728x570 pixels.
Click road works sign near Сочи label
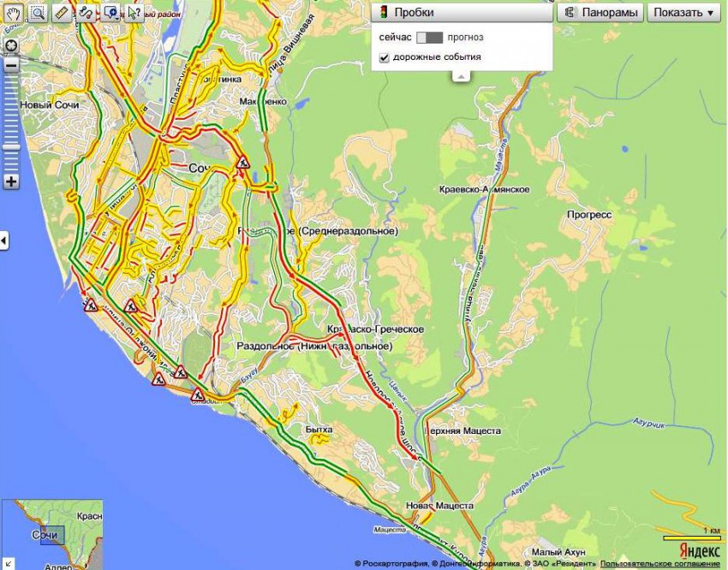pos(243,162)
